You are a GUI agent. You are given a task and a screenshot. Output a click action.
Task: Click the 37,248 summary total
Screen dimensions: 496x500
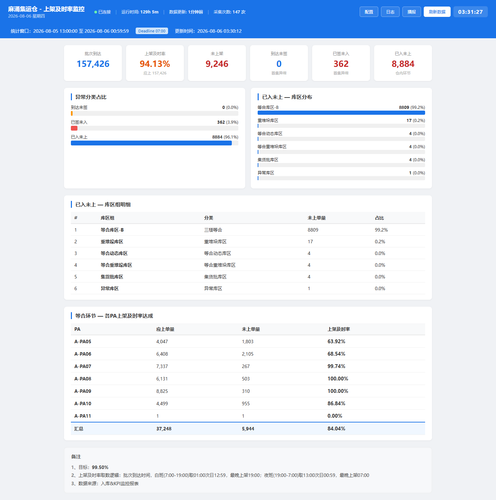tap(164, 429)
